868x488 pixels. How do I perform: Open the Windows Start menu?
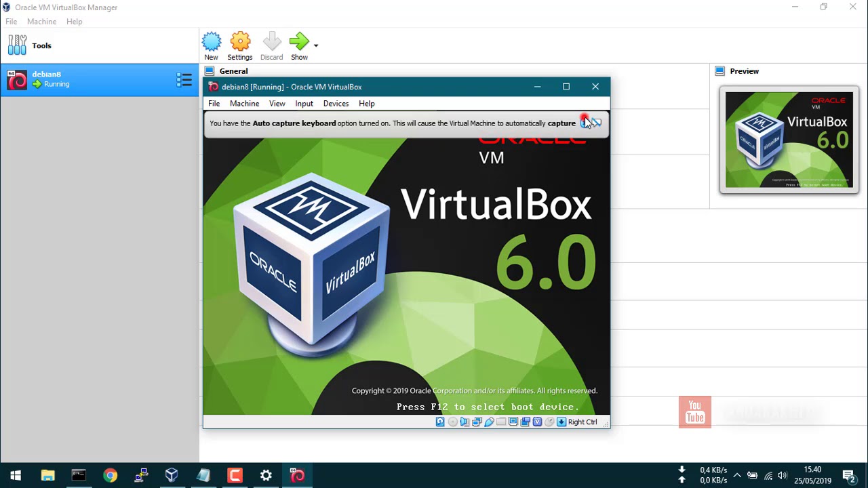16,475
